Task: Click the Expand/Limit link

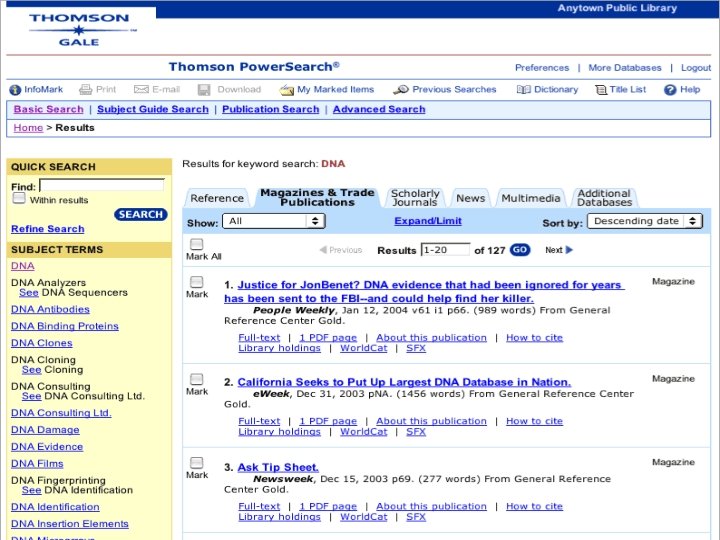Action: (428, 221)
